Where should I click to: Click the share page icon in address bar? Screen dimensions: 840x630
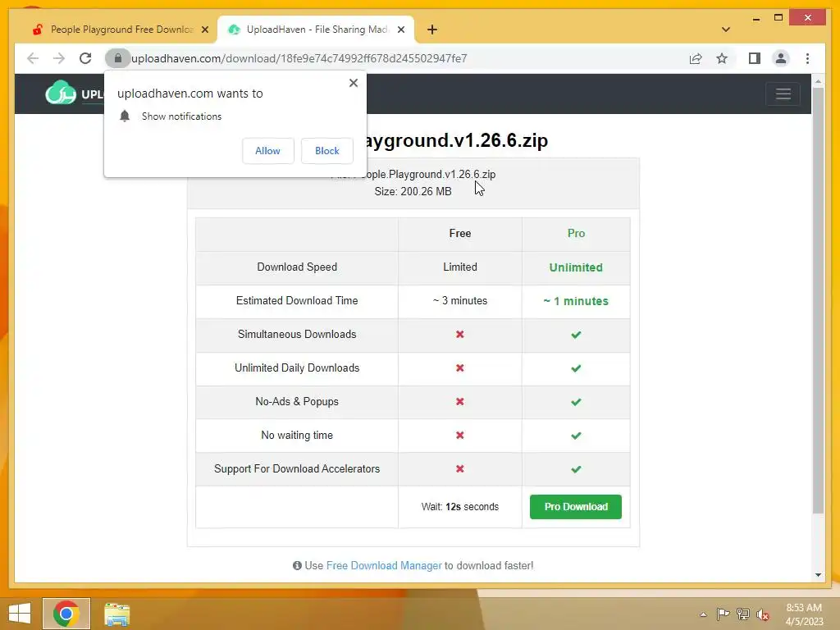(x=696, y=58)
